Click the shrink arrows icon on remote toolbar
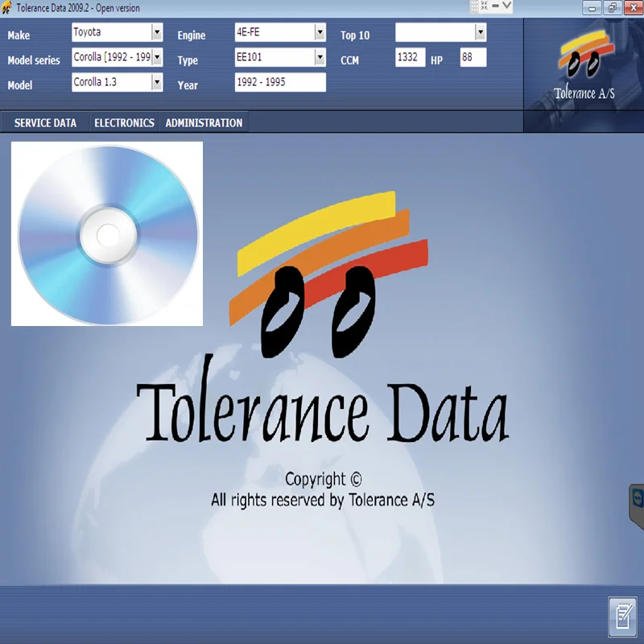The width and height of the screenshot is (644, 644). click(485, 6)
